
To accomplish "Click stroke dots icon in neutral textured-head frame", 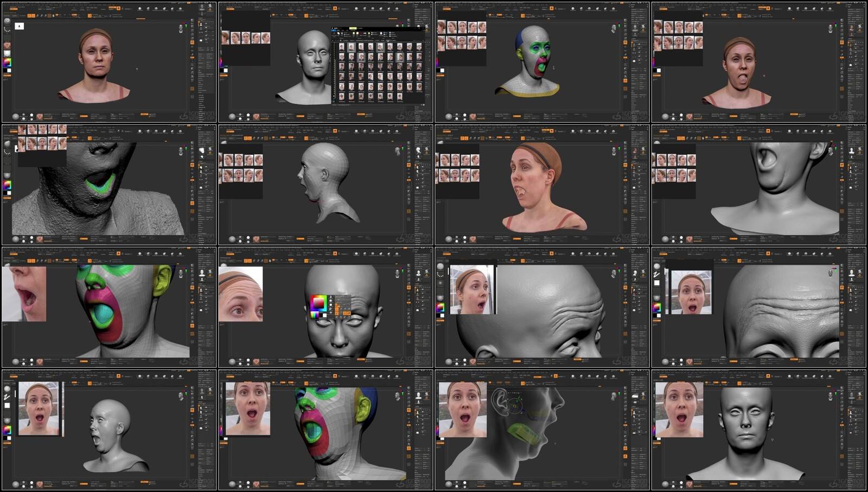I will [x=7, y=30].
